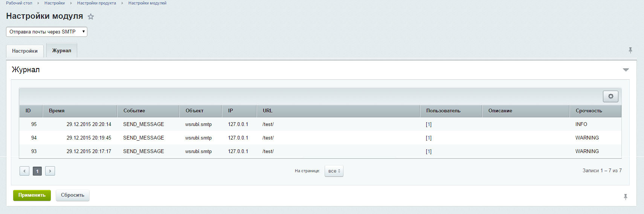Open Настройки продукта breadcrumb link

96,3
